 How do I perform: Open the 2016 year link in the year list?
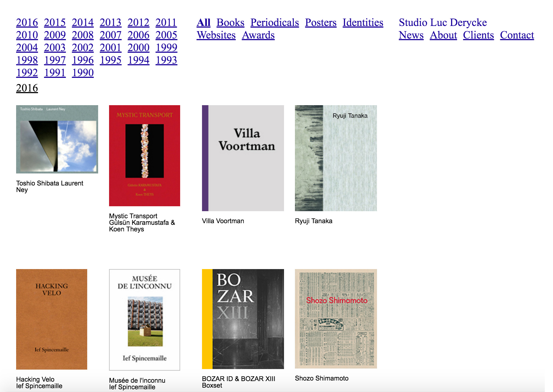pyautogui.click(x=27, y=22)
